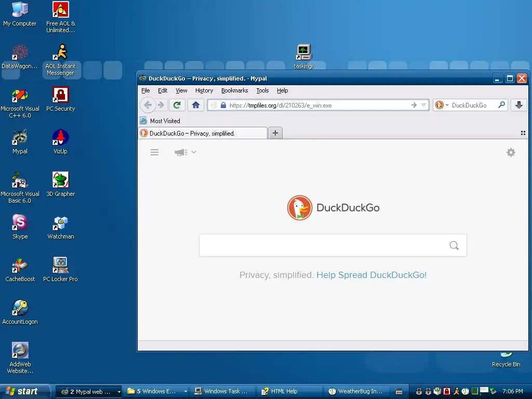Select the Skype desktop icon
Viewport: 532px width, 399px height.
pos(20,227)
